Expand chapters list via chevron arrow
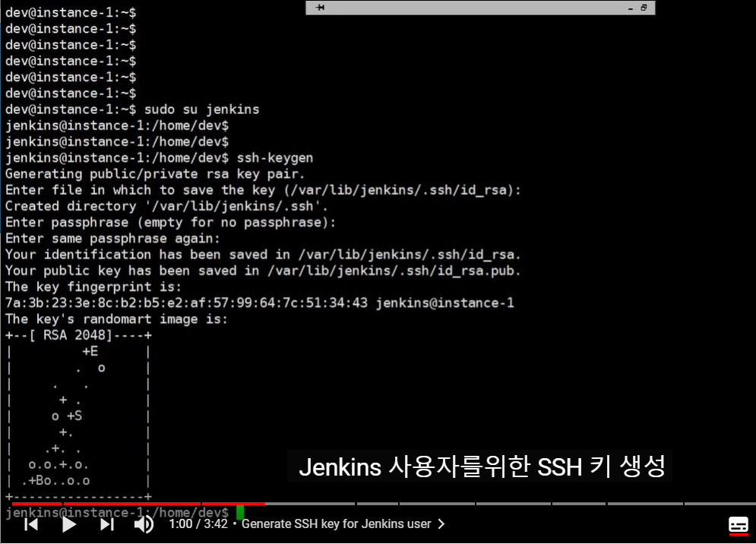 click(441, 523)
